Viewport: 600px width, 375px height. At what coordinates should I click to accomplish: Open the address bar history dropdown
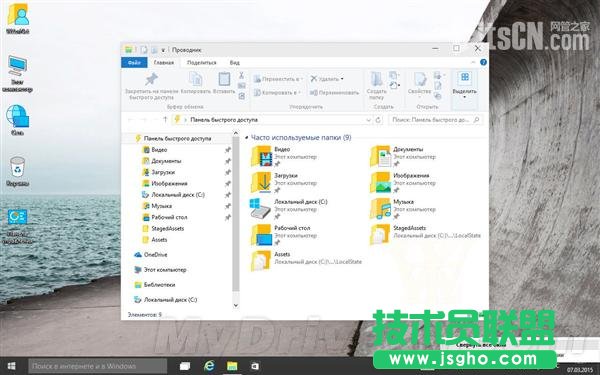368,120
